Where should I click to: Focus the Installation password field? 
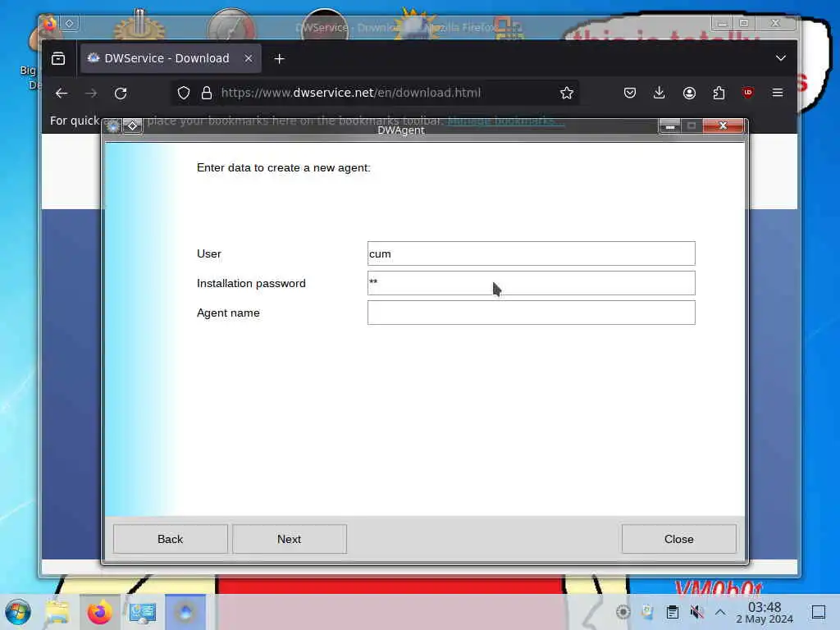coord(531,283)
